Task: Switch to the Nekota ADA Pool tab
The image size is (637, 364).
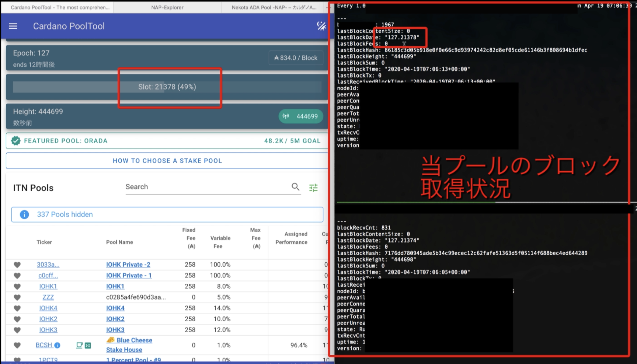Action: point(274,7)
